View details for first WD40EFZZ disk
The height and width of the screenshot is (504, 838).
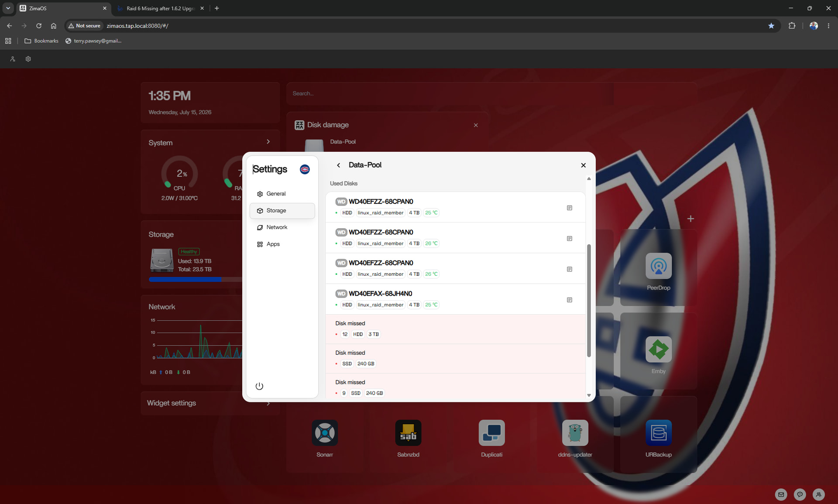(x=569, y=208)
